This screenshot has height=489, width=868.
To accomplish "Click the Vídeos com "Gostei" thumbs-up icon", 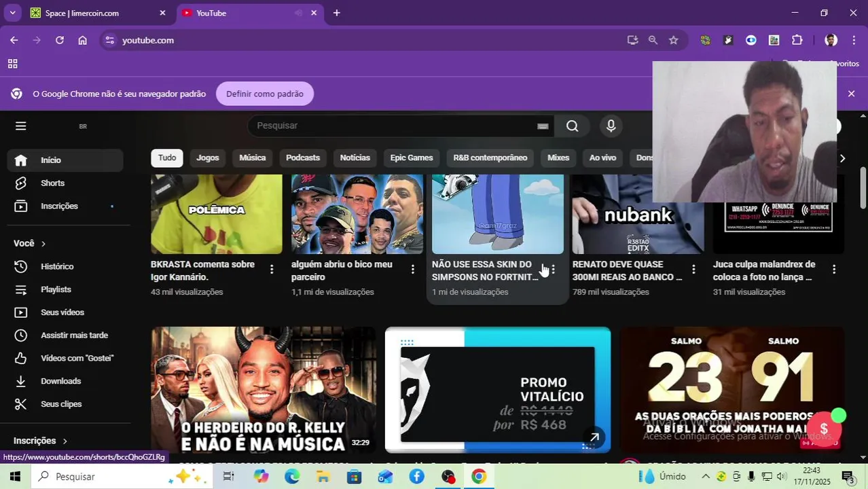I will (x=21, y=358).
